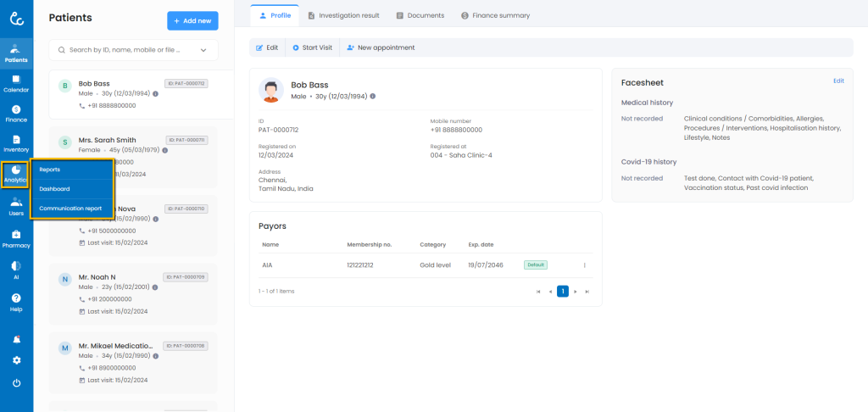Click the power logout icon
868x412 pixels.
[x=16, y=383]
